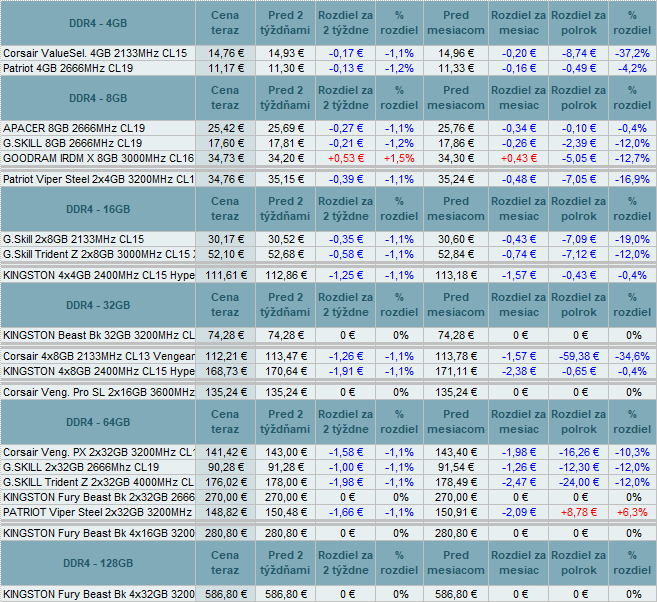The image size is (657, 602).
Task: Select 'KINGSTON Fury Beast Bk 4x32GB 3200' name
Action: [98, 594]
